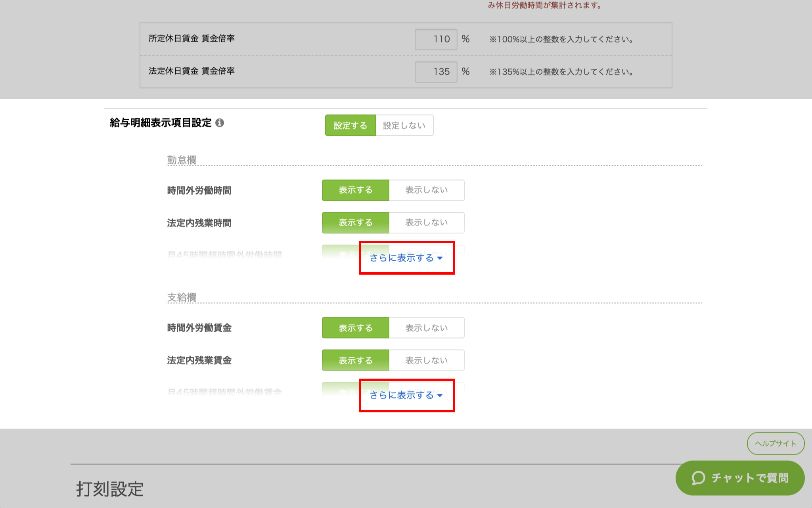
Task: Click arrow next to 支給欄 さらに表示する
Action: pyautogui.click(x=440, y=396)
